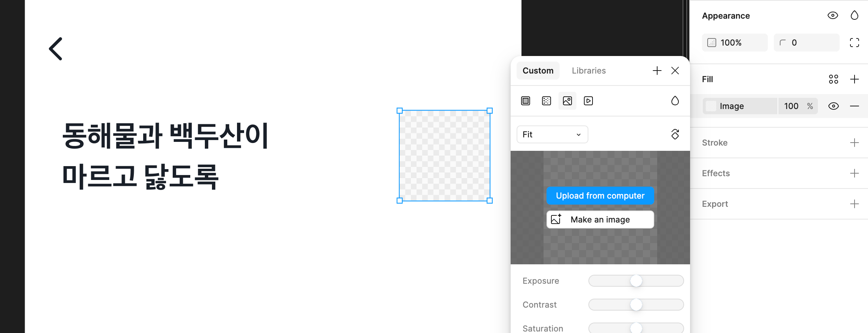Click Make an image button
Screen dimensions: 868x333
coord(600,220)
